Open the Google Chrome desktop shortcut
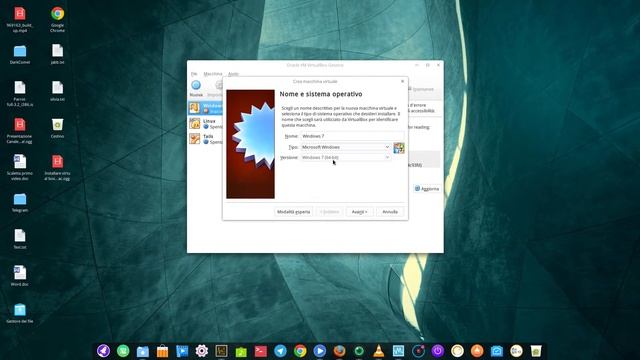Image resolution: width=640 pixels, height=360 pixels. pyautogui.click(x=57, y=19)
